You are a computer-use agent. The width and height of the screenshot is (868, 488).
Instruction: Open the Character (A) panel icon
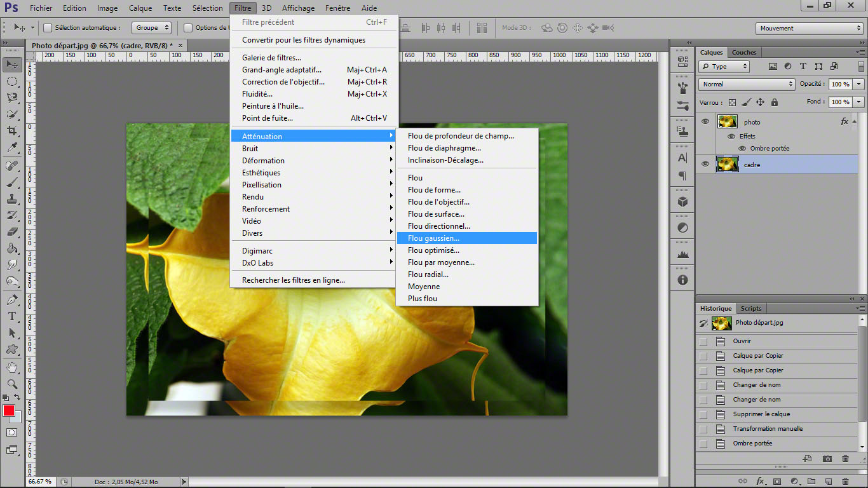[682, 158]
